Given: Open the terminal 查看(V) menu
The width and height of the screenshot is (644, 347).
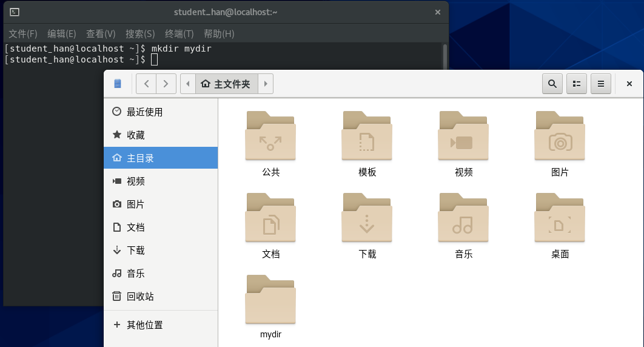Looking at the screenshot, I should [x=101, y=34].
